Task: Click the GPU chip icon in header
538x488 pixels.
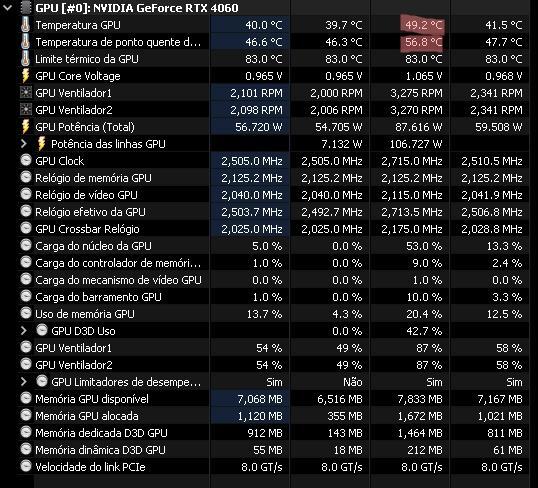Action: [x=25, y=8]
